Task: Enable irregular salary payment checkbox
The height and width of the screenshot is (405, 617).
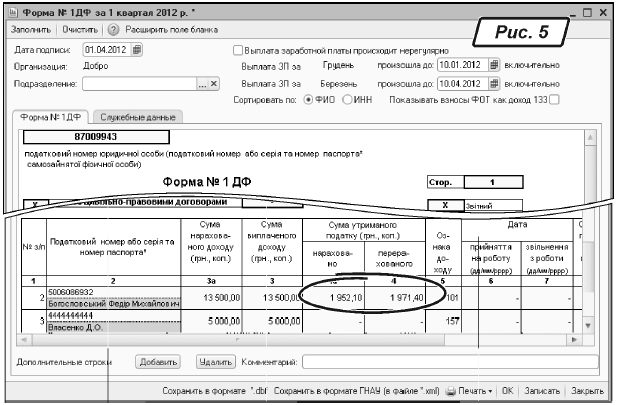Action: 237,49
